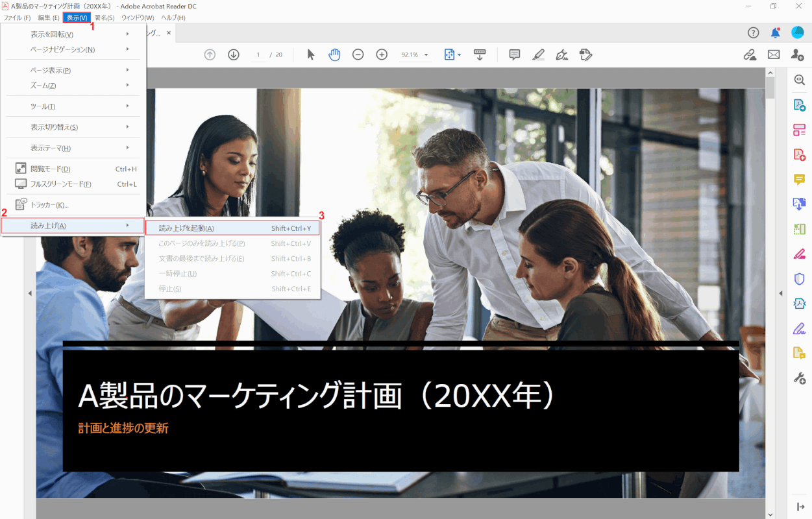Select the Highlight text tool
The image size is (812, 519).
click(538, 54)
